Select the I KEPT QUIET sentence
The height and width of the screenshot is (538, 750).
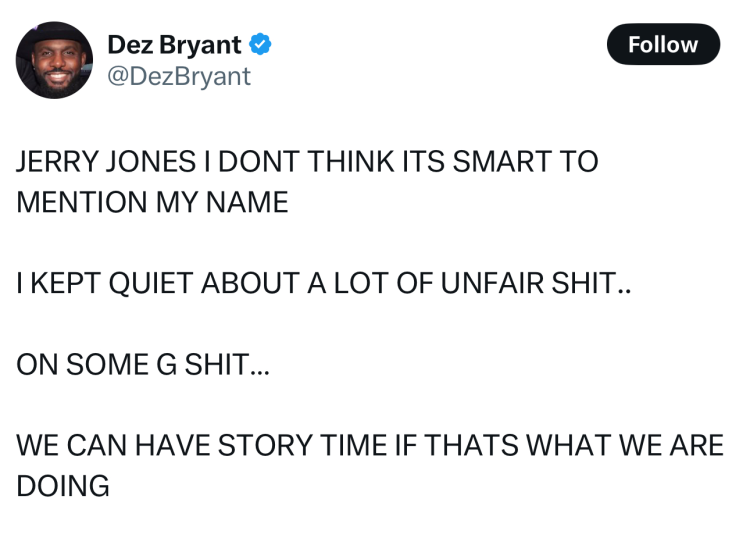tap(324, 284)
